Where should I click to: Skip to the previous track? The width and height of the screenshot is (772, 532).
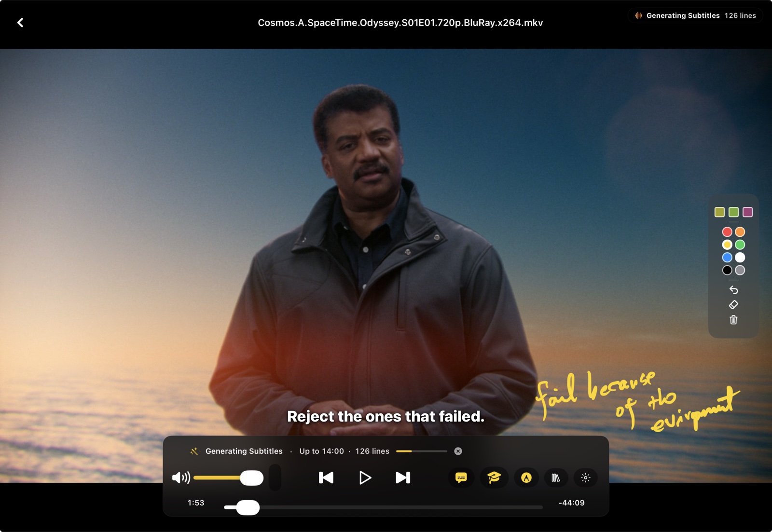pyautogui.click(x=326, y=477)
